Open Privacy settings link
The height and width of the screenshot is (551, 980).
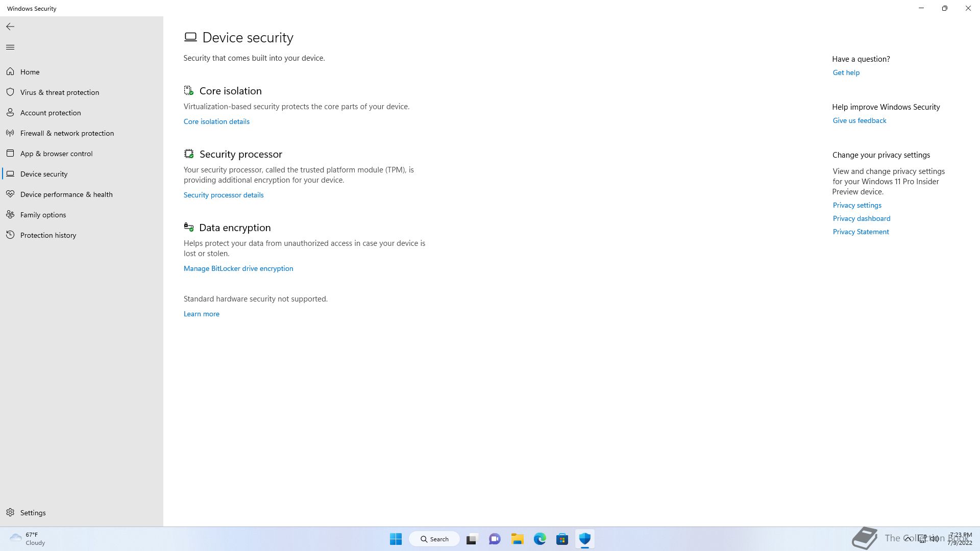[857, 205]
